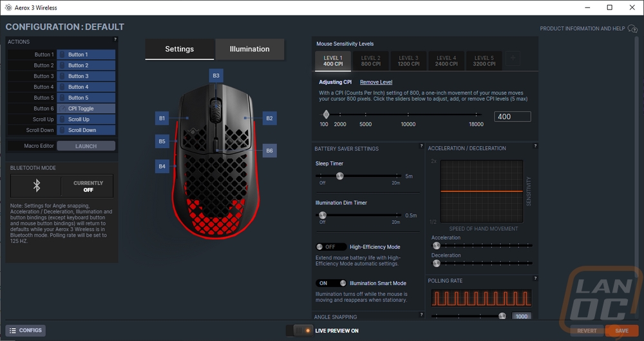The image size is (644, 341).
Task: Open help for Angle Snapping
Action: click(x=421, y=315)
